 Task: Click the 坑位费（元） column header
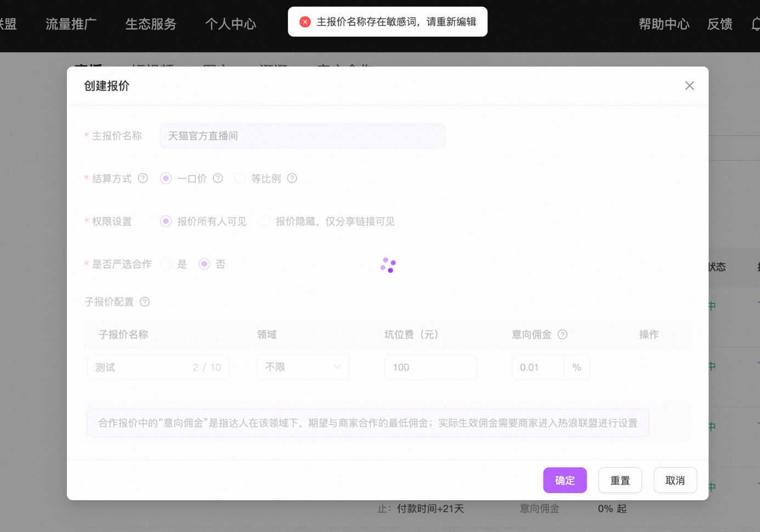click(411, 335)
